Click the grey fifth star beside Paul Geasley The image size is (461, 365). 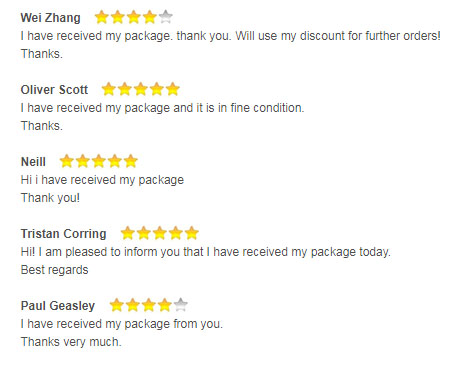pos(181,305)
